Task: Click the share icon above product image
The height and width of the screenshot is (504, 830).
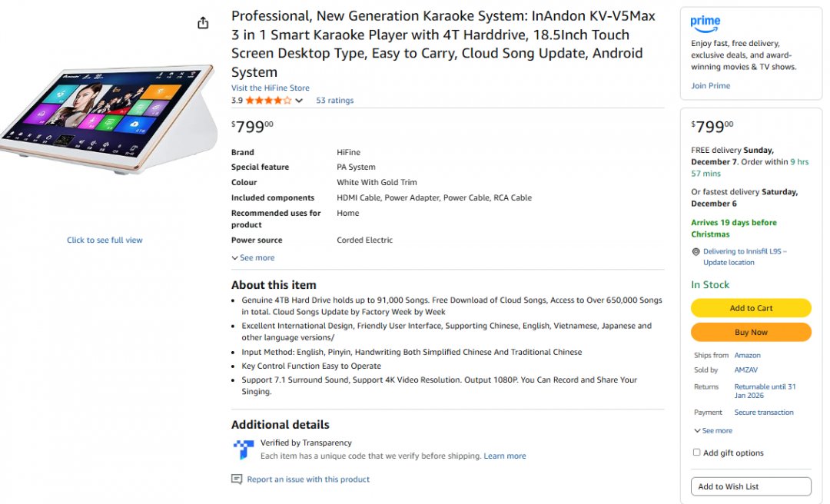Action: pos(203,23)
